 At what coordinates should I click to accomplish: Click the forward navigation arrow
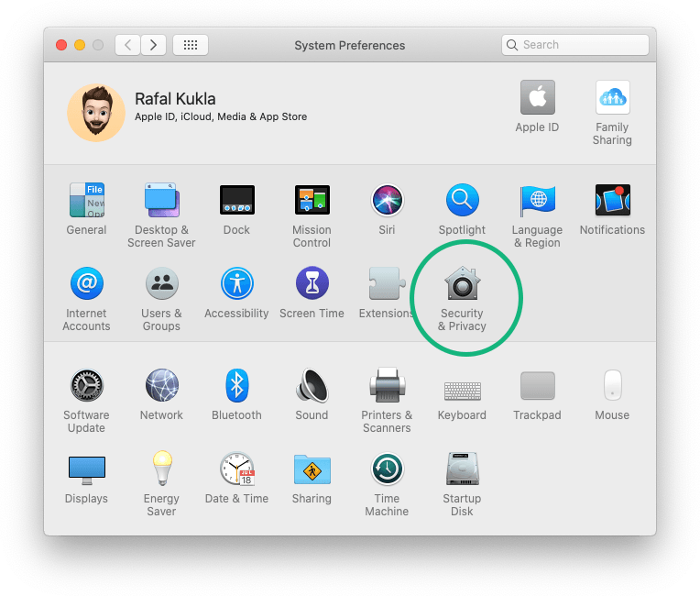pos(153,45)
